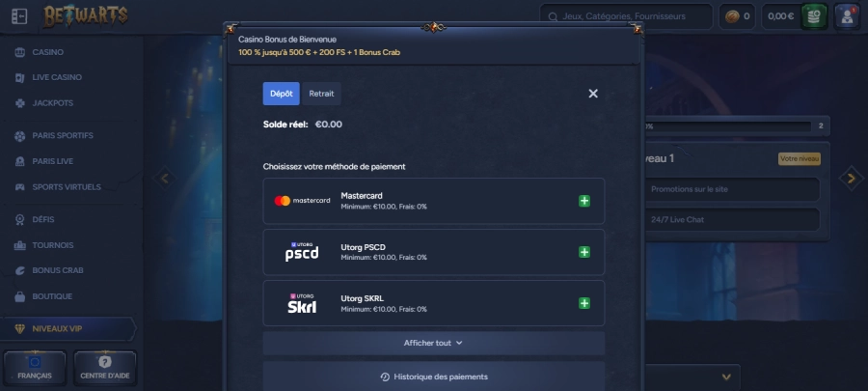Close the payment dialog with the X
The height and width of the screenshot is (391, 868).
(593, 94)
